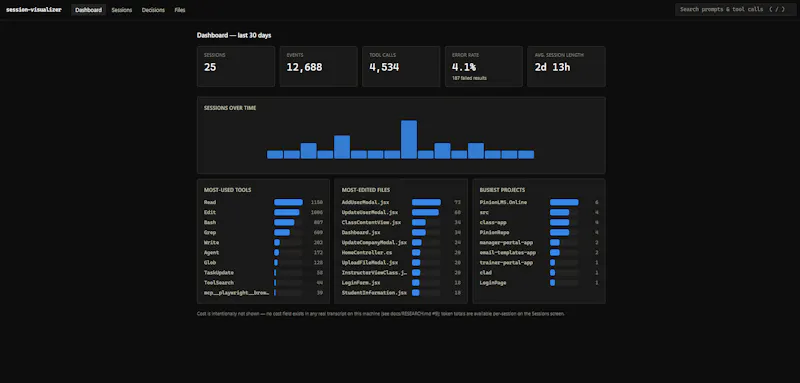The height and width of the screenshot is (383, 800).
Task: Select the PinionRepo project
Action: [x=494, y=233]
